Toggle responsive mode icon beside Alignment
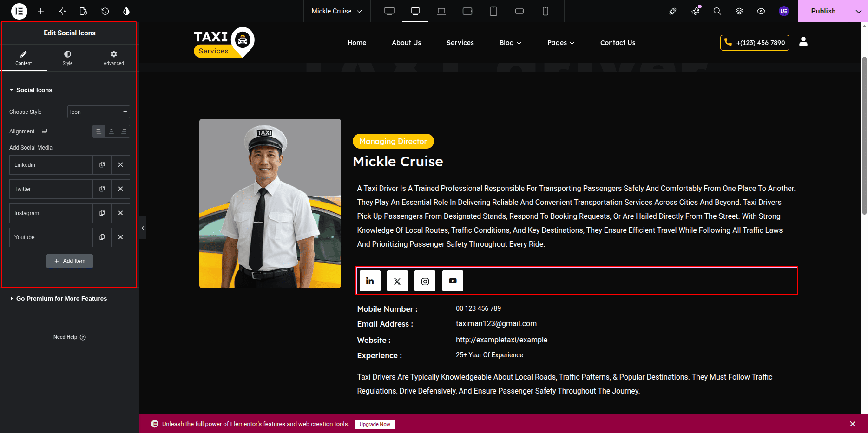 point(45,131)
